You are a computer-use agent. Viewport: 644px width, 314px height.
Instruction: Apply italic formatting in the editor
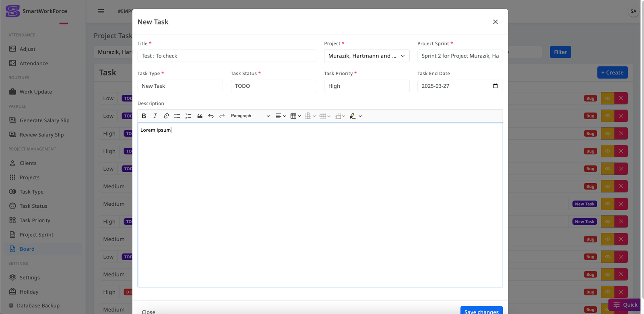tap(155, 116)
